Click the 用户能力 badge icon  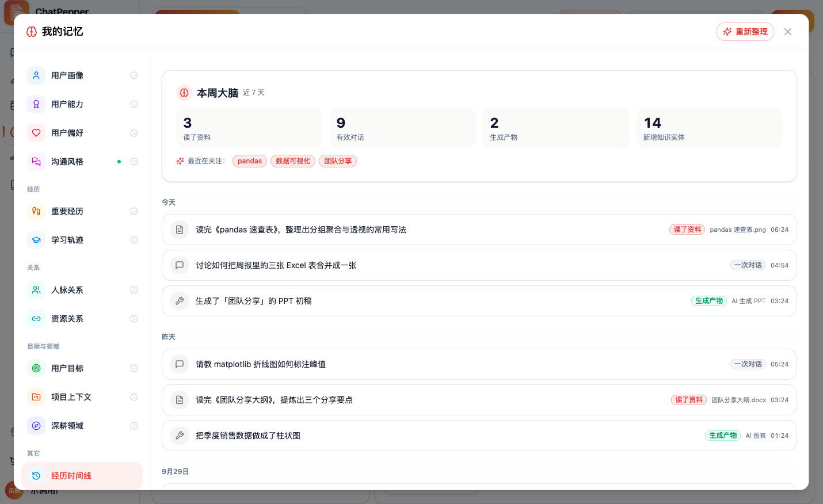[36, 104]
